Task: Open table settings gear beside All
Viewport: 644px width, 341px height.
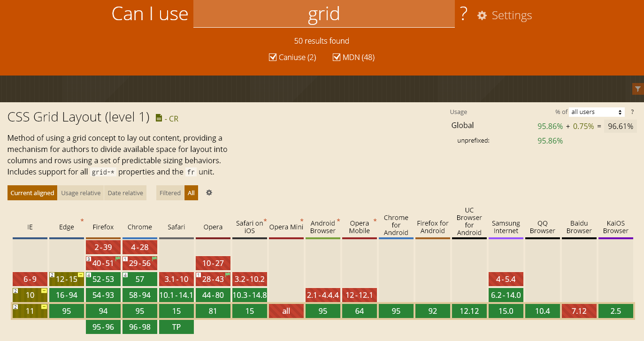Action: 209,193
